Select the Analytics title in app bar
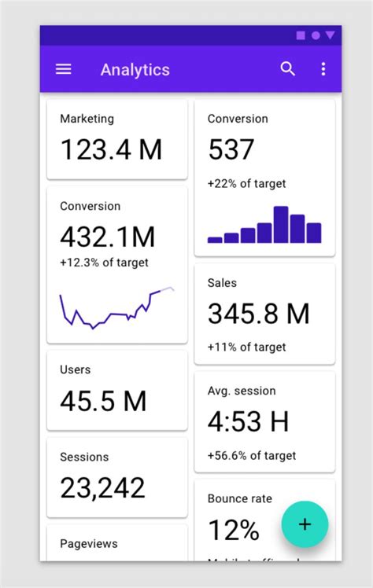 click(135, 70)
